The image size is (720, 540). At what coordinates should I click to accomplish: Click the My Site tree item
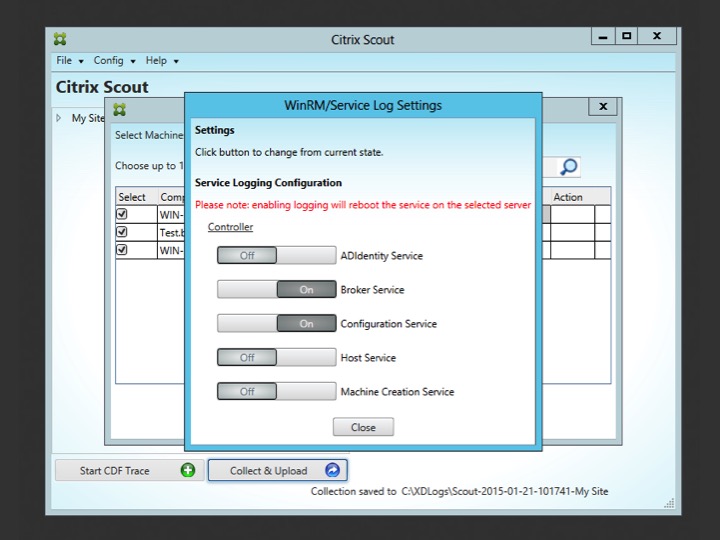pyautogui.click(x=88, y=118)
